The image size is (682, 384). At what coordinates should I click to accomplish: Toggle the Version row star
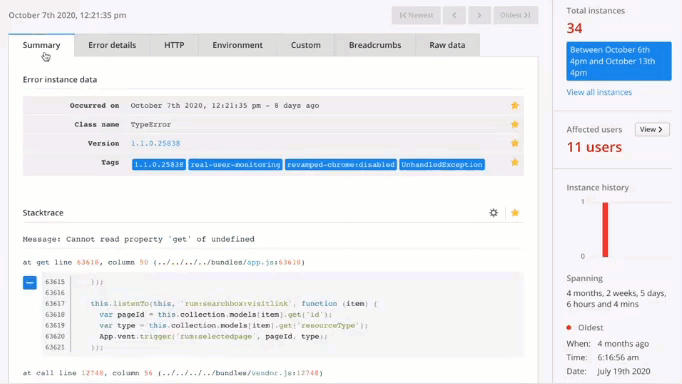[515, 143]
